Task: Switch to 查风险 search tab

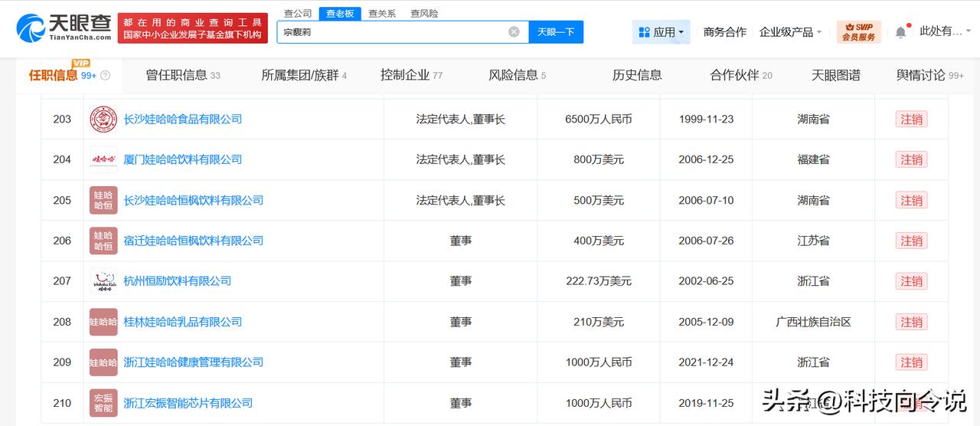Action: 424,13
